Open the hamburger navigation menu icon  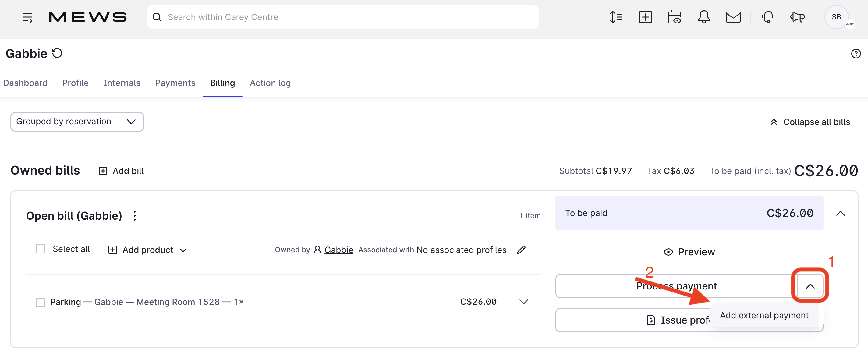(27, 17)
